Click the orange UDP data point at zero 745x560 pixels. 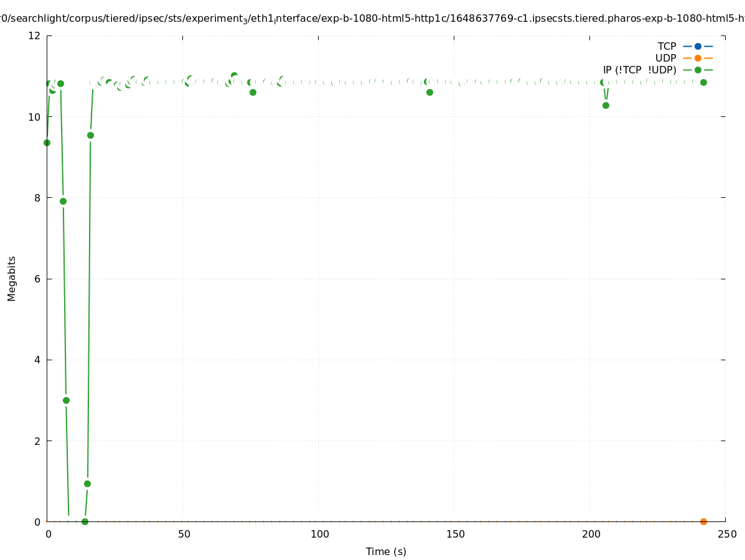[703, 521]
